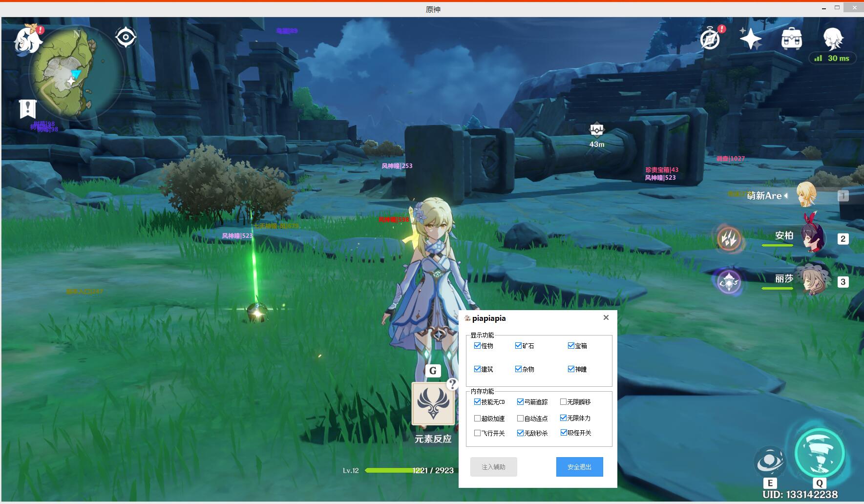Screen dimensions: 864x504
Task: Open the 元素反应 tutorial card
Action: point(433,404)
